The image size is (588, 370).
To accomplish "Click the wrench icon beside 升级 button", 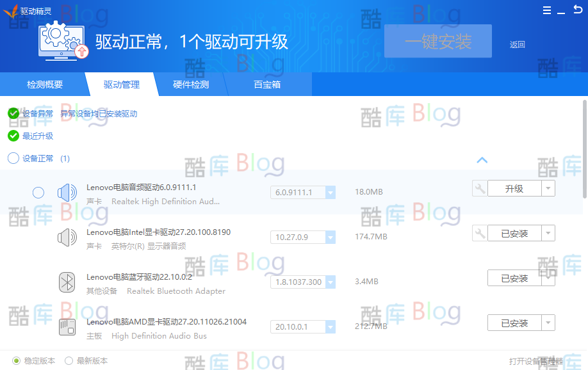I will [480, 188].
